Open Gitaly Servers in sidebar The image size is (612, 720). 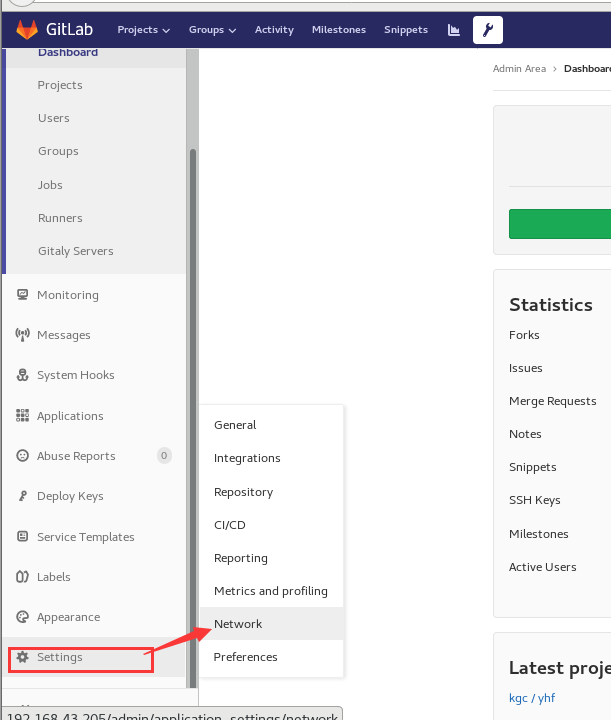pos(76,251)
